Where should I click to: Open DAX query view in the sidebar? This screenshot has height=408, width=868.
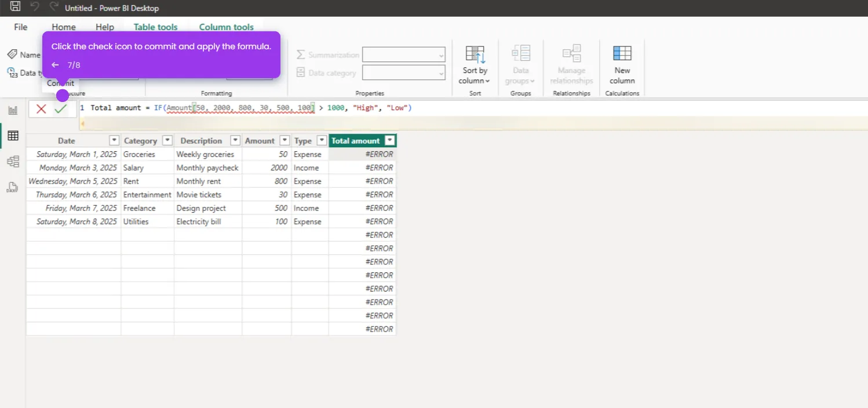(12, 187)
